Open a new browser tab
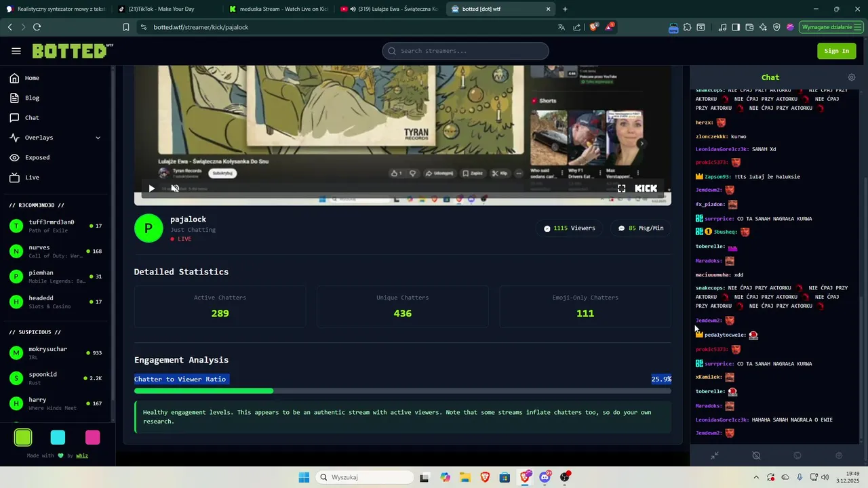The height and width of the screenshot is (488, 868). tap(565, 9)
